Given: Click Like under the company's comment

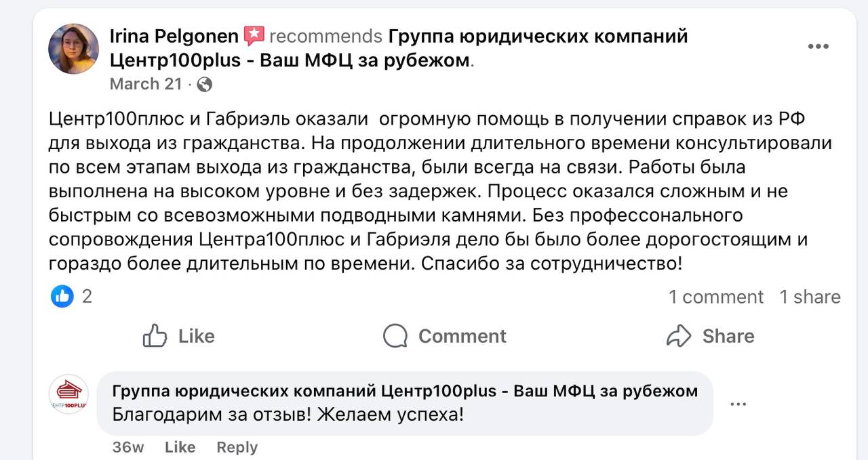Looking at the screenshot, I should click(x=180, y=446).
